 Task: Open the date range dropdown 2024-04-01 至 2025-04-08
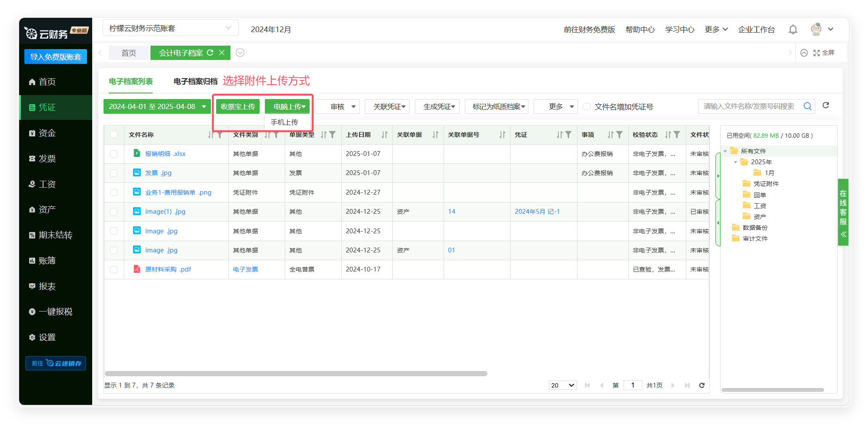tap(157, 106)
